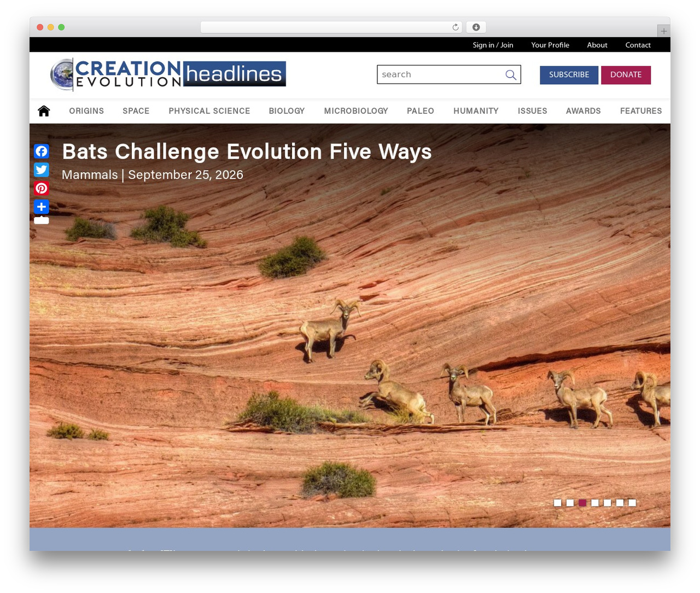
Task: Open the Features menu
Action: [641, 111]
